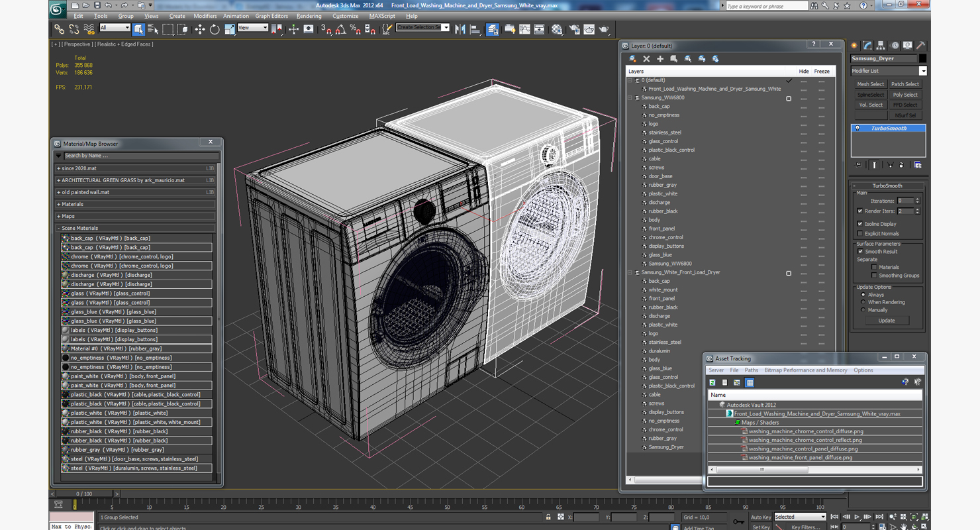This screenshot has height=530, width=980.
Task: Open Render Setup icon
Action: [574, 29]
